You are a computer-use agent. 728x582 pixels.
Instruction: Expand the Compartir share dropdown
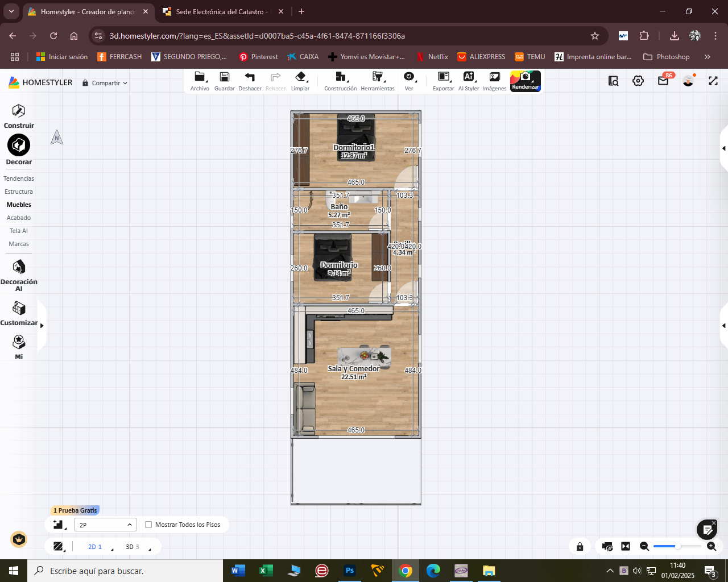click(105, 83)
